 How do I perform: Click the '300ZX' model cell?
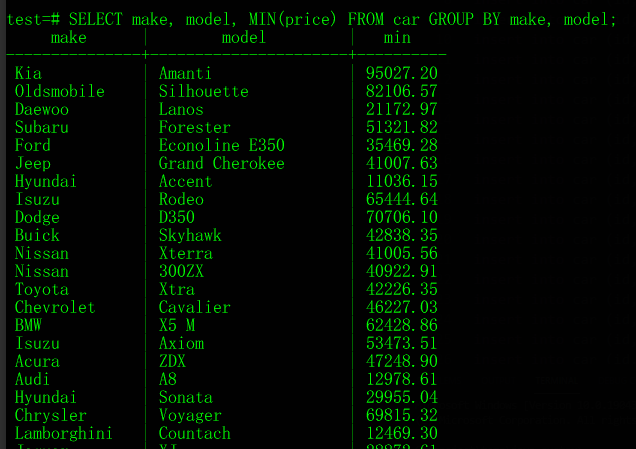point(181,271)
